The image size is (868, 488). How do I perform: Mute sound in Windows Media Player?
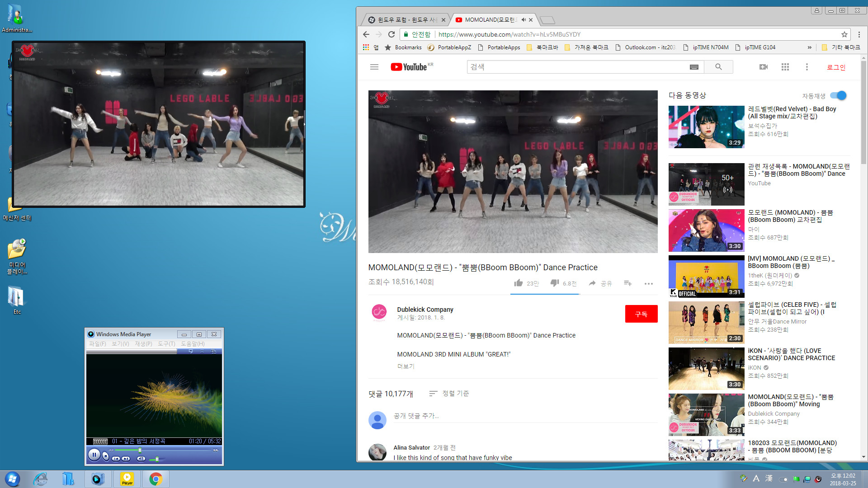point(141,459)
